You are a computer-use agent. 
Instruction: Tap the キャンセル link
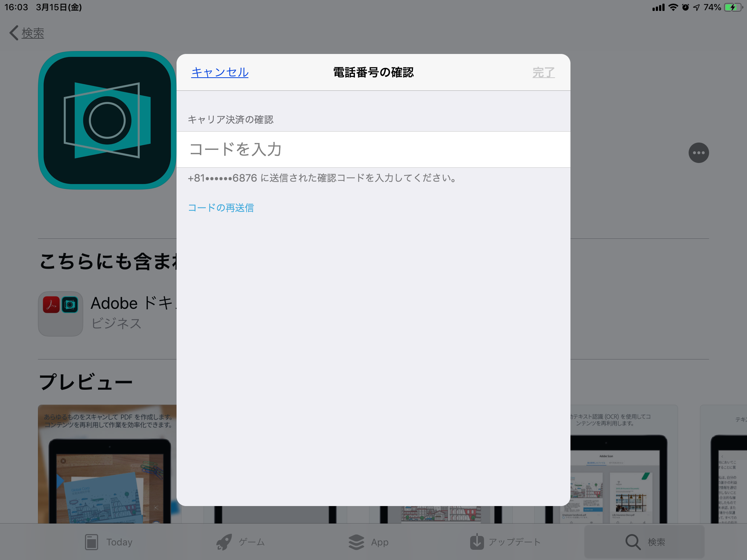(x=220, y=72)
